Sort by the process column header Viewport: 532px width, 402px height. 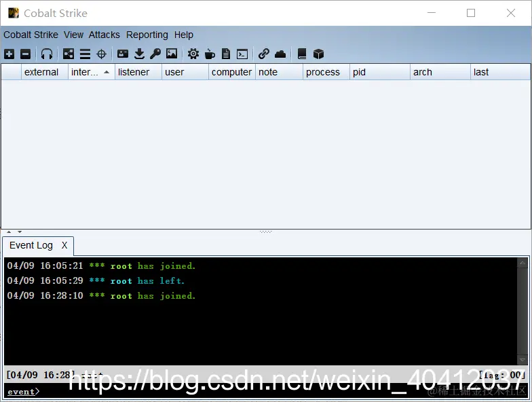tap(326, 72)
